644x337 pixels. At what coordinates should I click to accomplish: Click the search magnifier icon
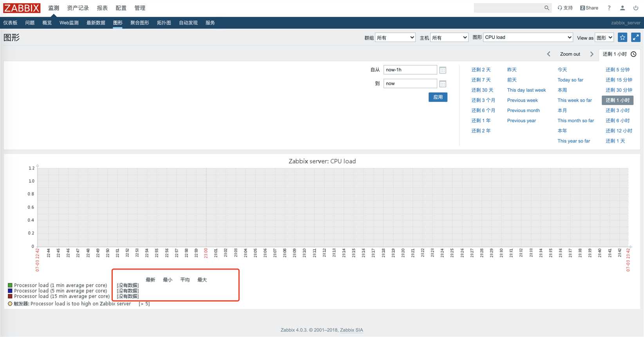point(546,8)
